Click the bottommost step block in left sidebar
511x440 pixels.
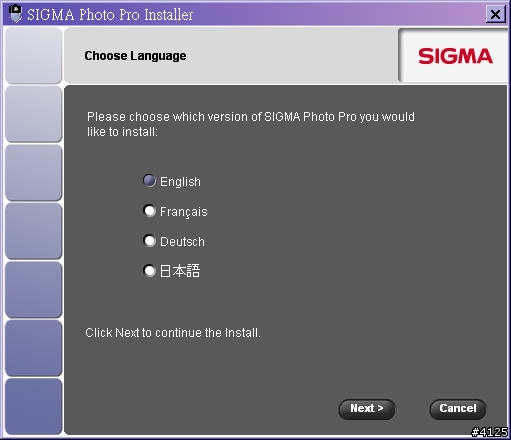[x=34, y=406]
